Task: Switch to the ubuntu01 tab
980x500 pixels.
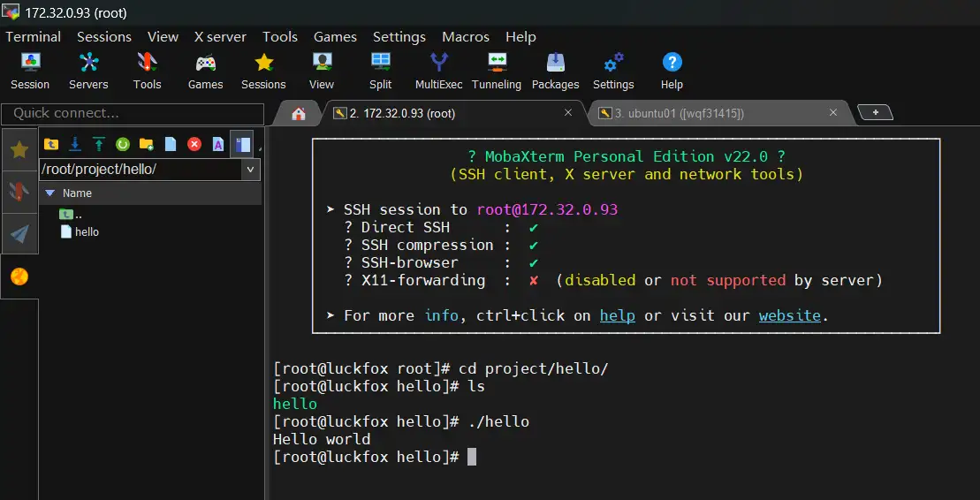Action: coord(679,113)
